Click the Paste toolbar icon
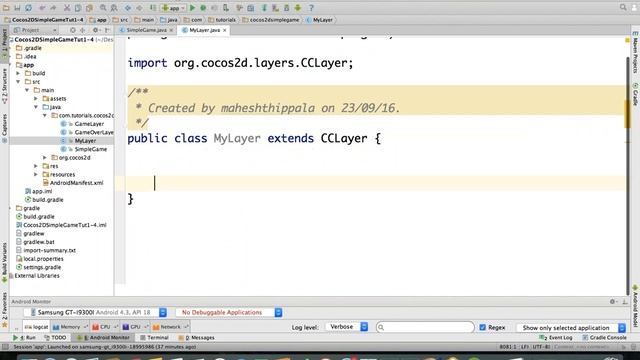The width and height of the screenshot is (640, 360). tap(89, 8)
